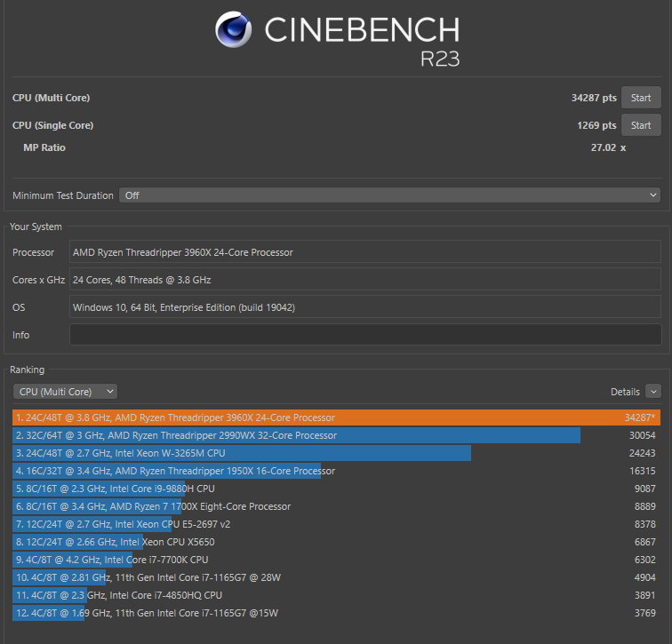Click the MP Ratio value 27.02 x

(608, 147)
